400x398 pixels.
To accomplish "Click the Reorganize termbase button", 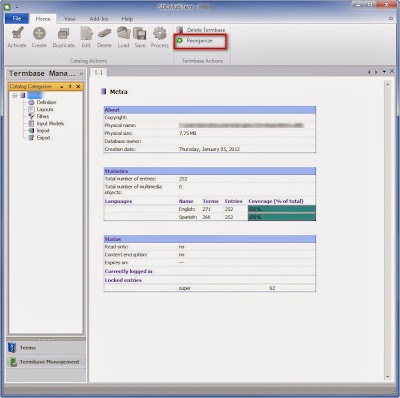I will tap(200, 41).
